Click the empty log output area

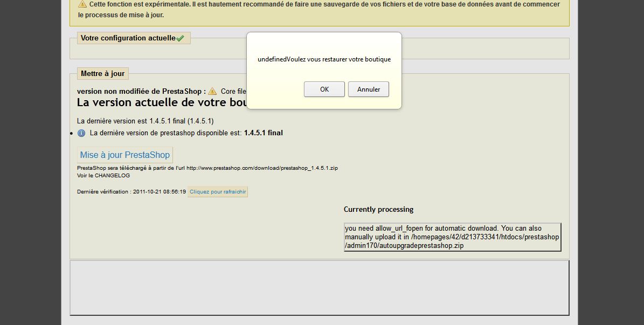[320, 288]
